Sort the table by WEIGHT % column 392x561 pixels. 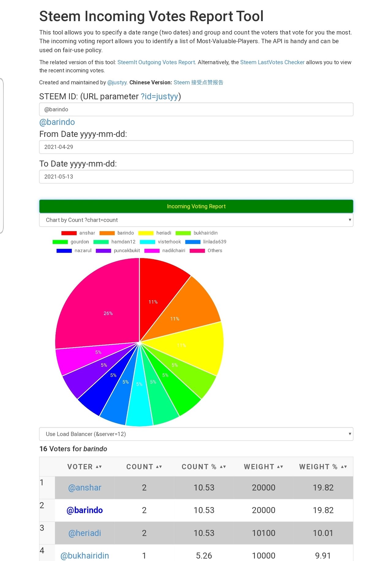pos(323,467)
